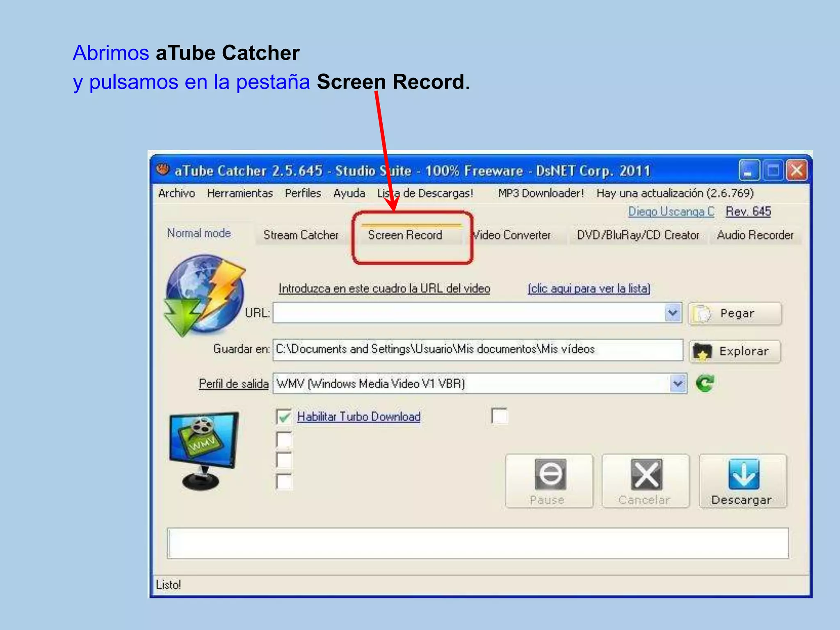Click the Diego Uscanga C link
This screenshot has width=840, height=630.
tap(671, 212)
